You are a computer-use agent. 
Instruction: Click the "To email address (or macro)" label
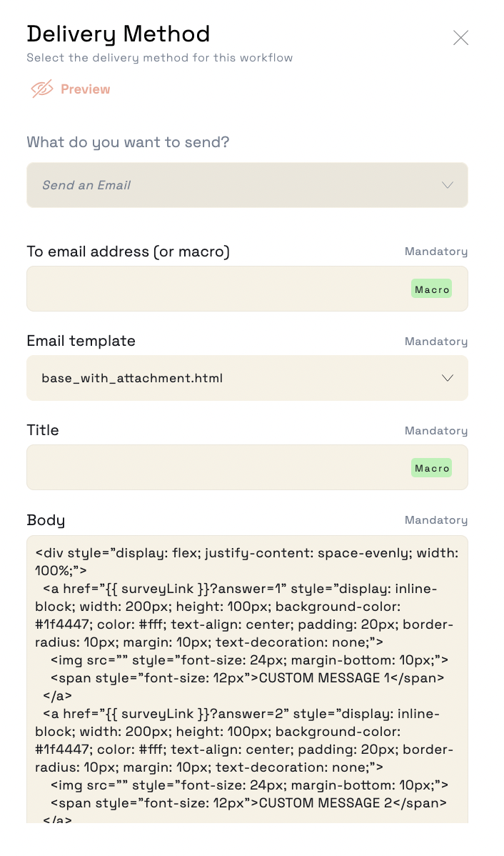coord(128,252)
